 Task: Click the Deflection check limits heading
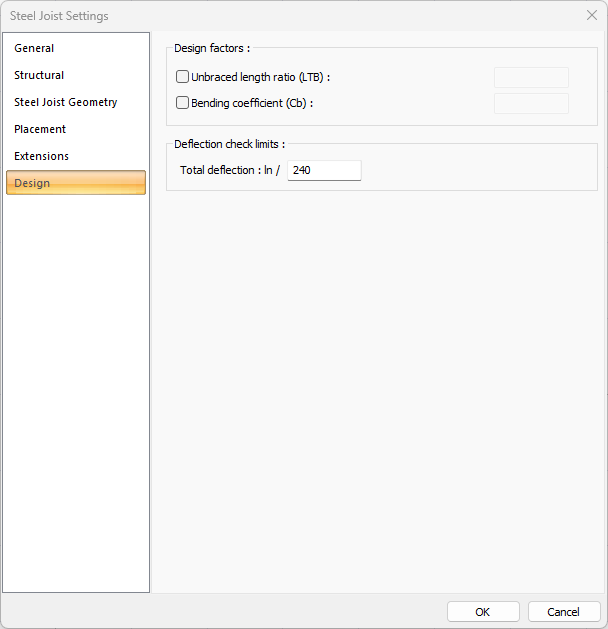(x=229, y=144)
